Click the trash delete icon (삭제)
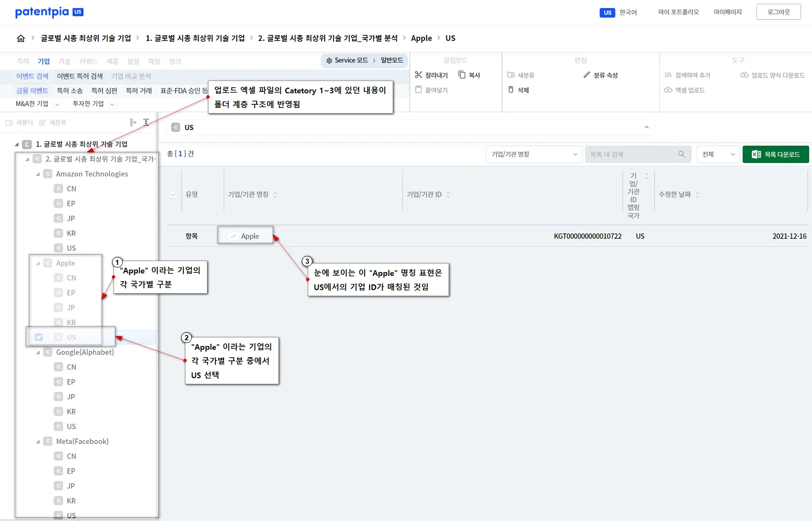This screenshot has width=812, height=521. tap(511, 90)
